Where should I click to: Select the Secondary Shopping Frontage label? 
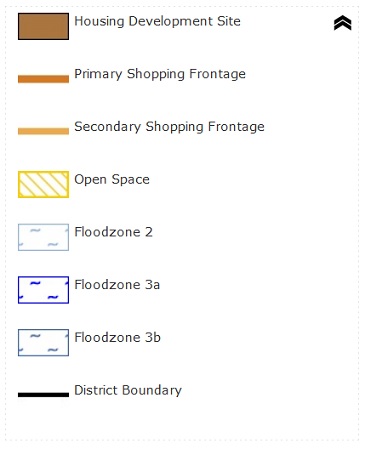point(169,127)
